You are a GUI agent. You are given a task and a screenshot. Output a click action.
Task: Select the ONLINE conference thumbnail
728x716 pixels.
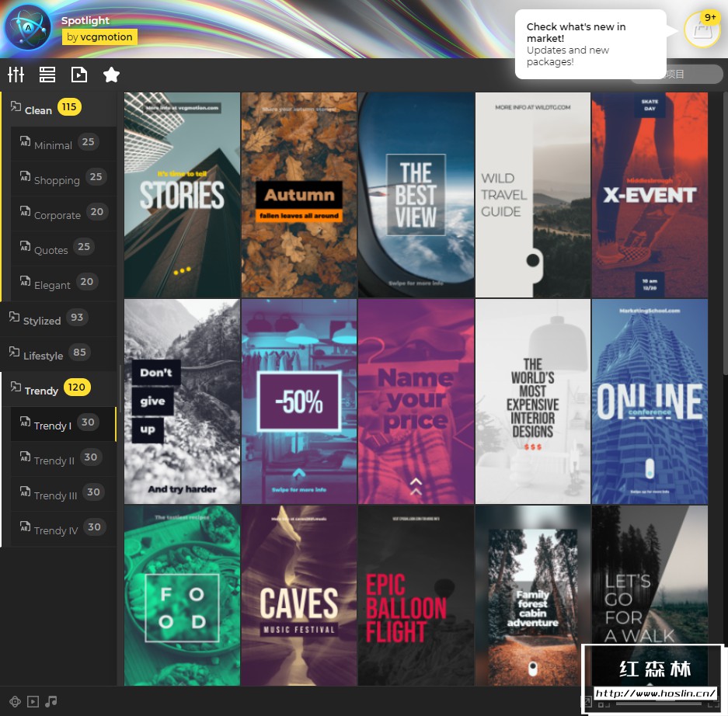[x=650, y=401]
